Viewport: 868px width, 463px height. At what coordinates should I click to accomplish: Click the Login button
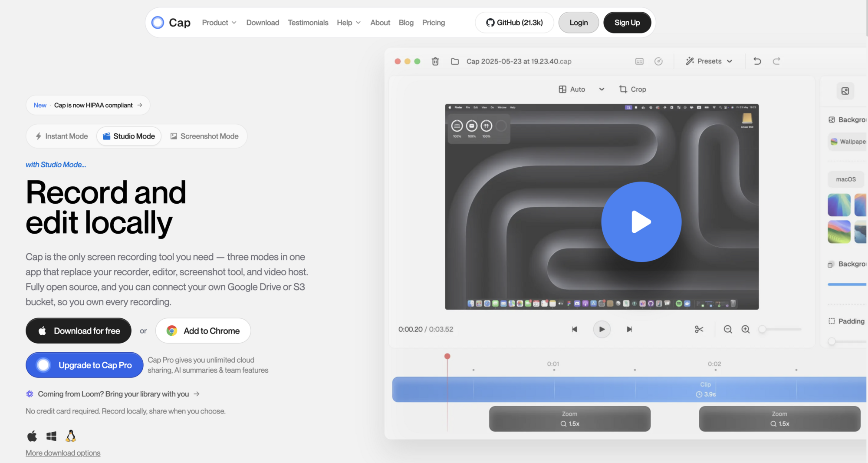[579, 23]
